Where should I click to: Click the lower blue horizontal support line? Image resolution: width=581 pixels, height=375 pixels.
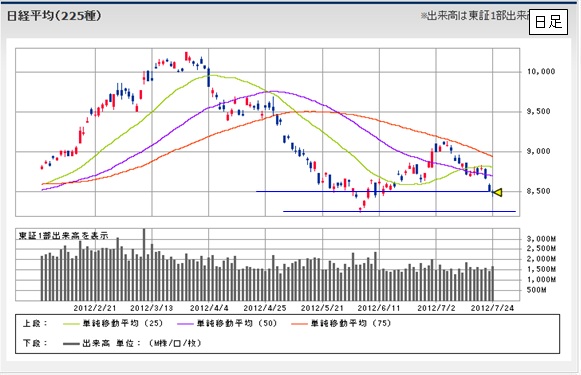click(399, 212)
